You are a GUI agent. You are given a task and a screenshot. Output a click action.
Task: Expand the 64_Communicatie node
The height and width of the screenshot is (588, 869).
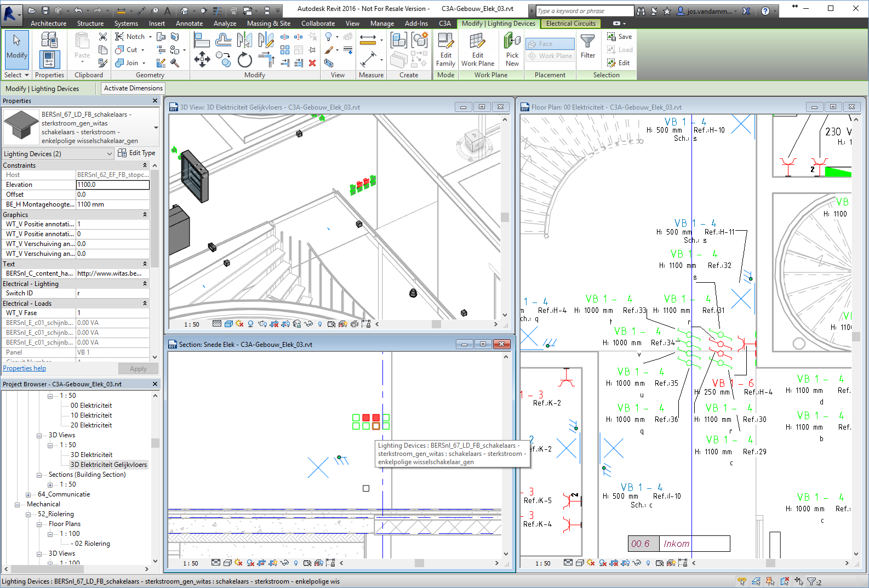(28, 495)
